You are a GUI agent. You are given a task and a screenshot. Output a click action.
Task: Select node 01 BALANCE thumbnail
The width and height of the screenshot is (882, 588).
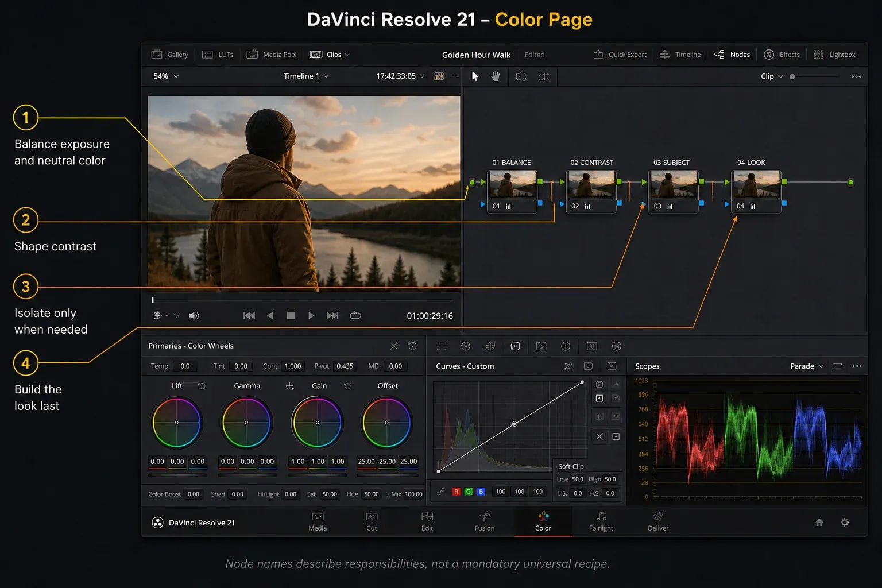point(512,184)
